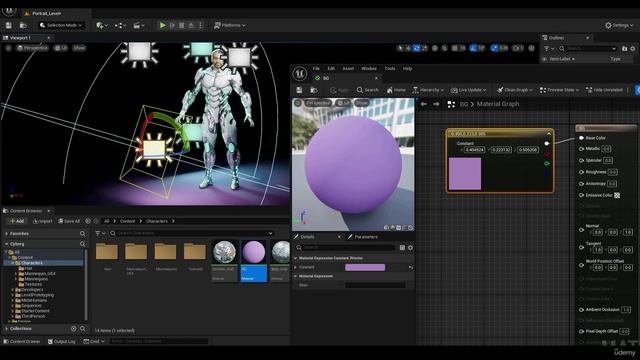Open the Selection Mode dropdown
The image size is (640, 360).
(x=61, y=25)
